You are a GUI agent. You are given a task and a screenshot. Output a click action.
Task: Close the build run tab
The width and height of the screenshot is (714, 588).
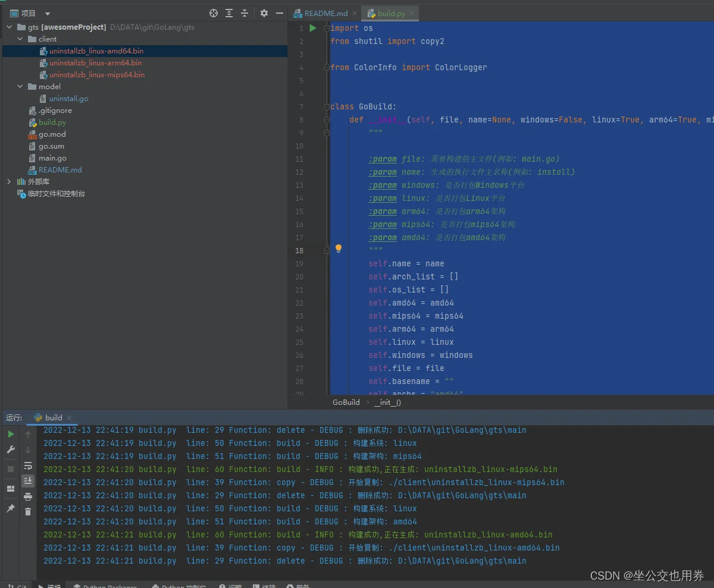(x=68, y=417)
